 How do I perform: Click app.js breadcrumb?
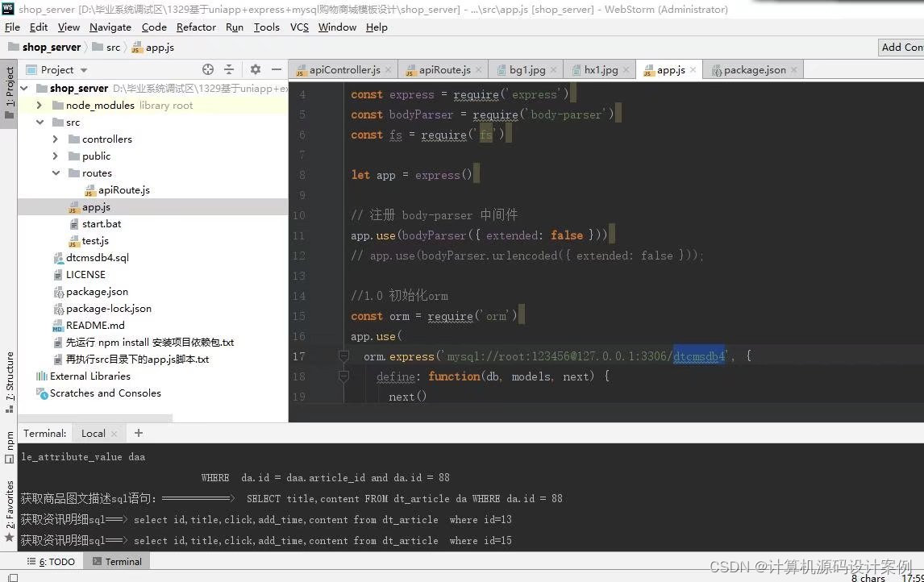click(152, 47)
